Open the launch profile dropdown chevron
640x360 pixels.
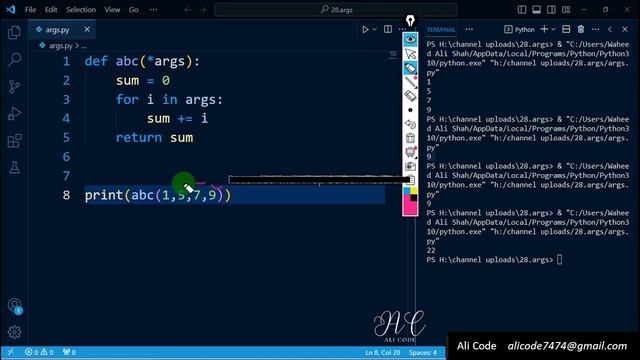[553, 29]
